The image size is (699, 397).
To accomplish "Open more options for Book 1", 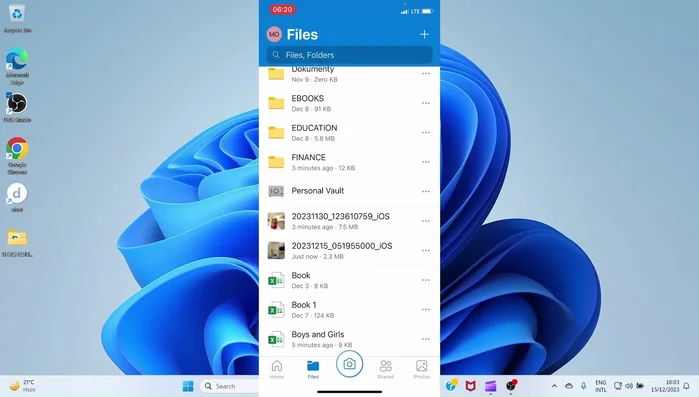I will tap(426, 309).
